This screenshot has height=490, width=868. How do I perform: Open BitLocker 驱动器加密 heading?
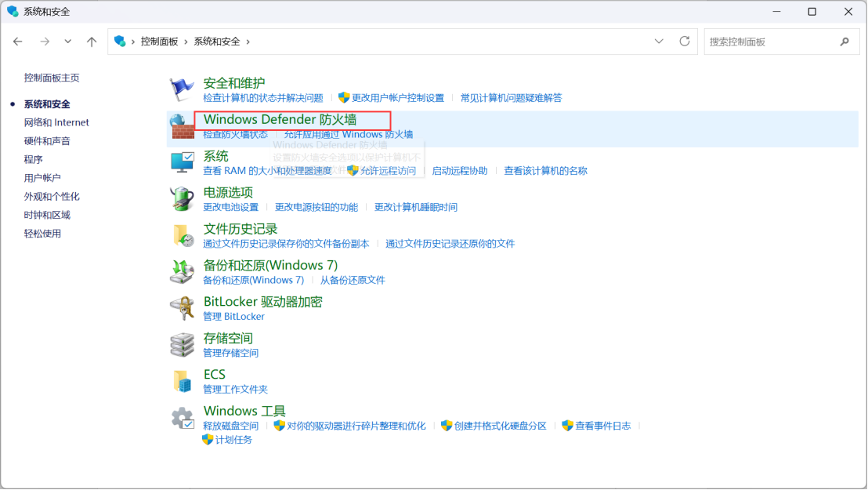pyautogui.click(x=263, y=302)
